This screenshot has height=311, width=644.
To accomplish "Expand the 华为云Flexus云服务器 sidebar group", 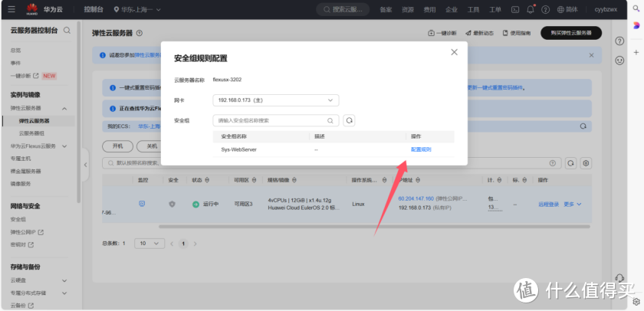I will click(64, 146).
